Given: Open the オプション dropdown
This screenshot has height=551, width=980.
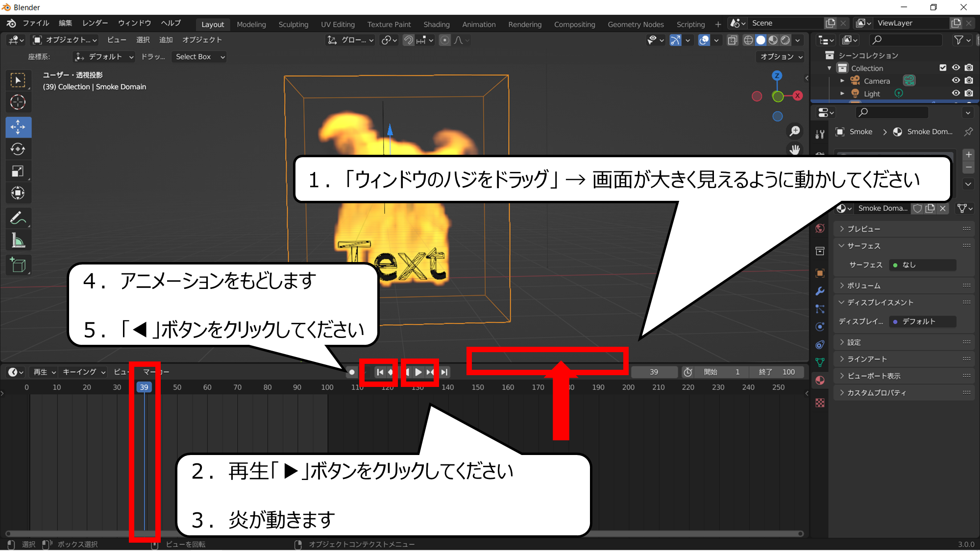Looking at the screenshot, I should coord(781,57).
